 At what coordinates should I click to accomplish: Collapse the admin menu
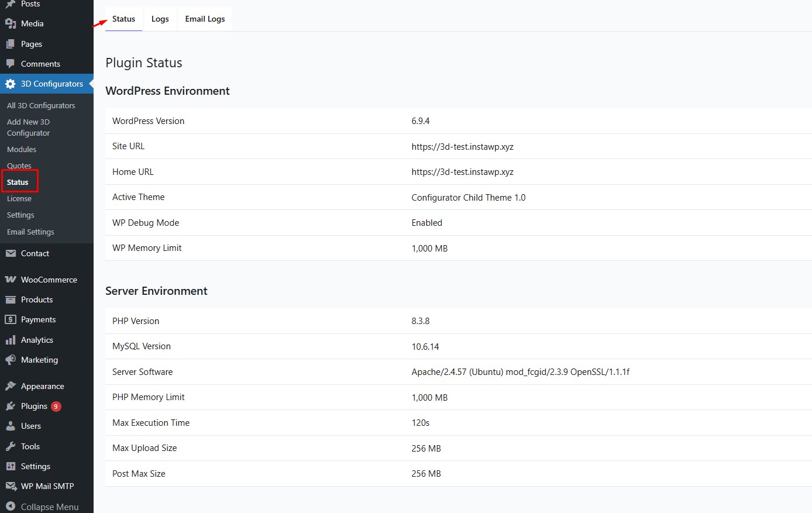coord(42,507)
